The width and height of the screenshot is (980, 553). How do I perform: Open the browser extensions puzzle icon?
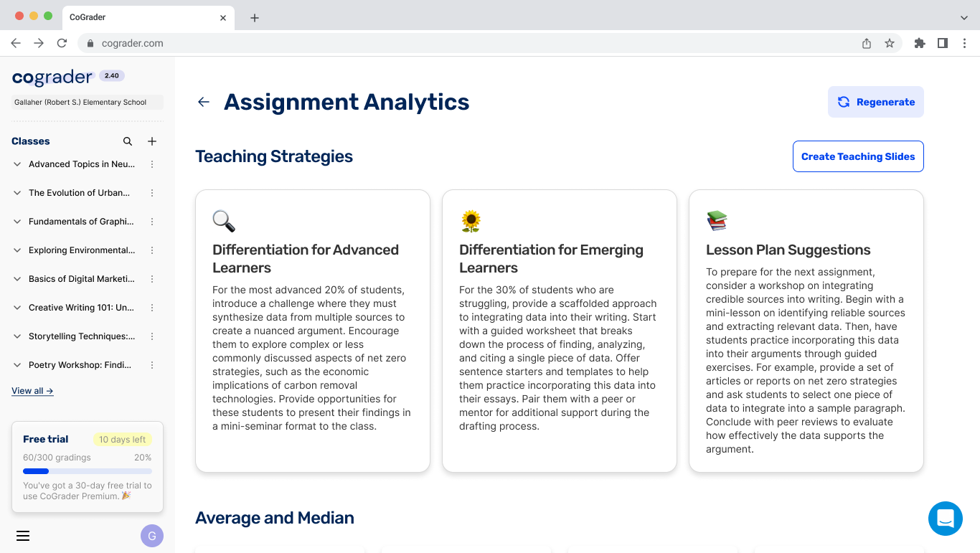tap(920, 43)
